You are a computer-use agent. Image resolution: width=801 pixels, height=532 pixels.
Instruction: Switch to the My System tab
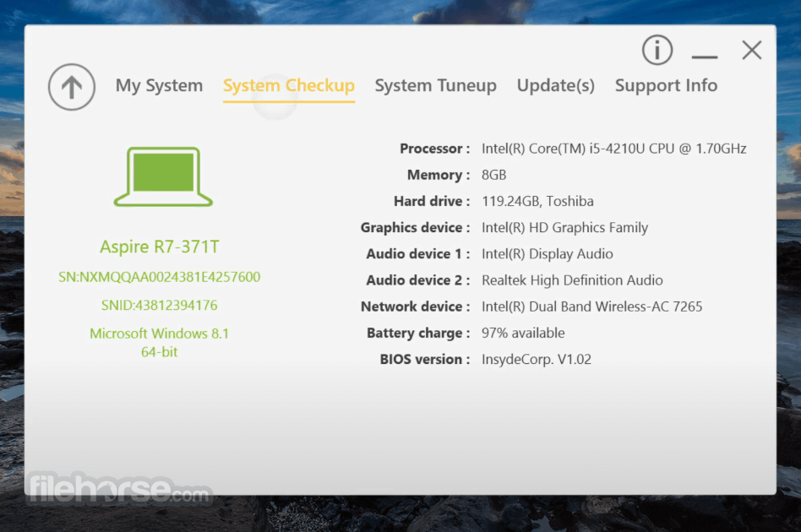click(159, 85)
